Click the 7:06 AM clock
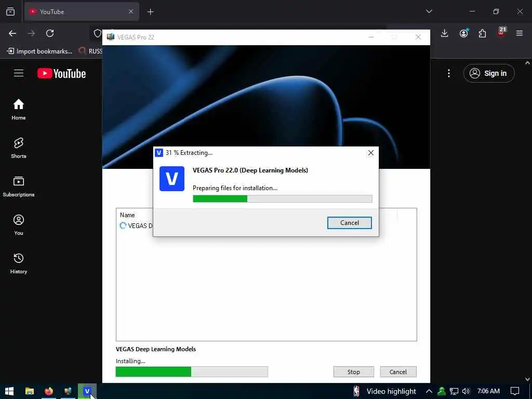Screen dimensions: 532x399 point(488,391)
